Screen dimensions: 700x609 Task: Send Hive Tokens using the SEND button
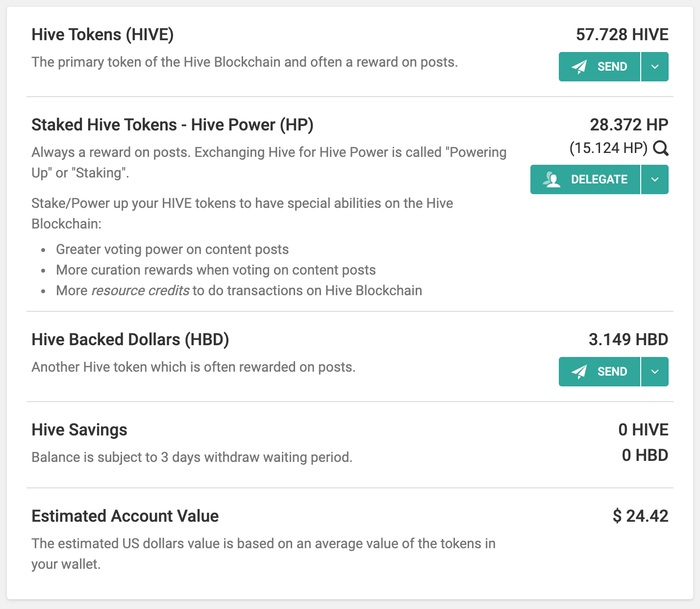[x=600, y=67]
